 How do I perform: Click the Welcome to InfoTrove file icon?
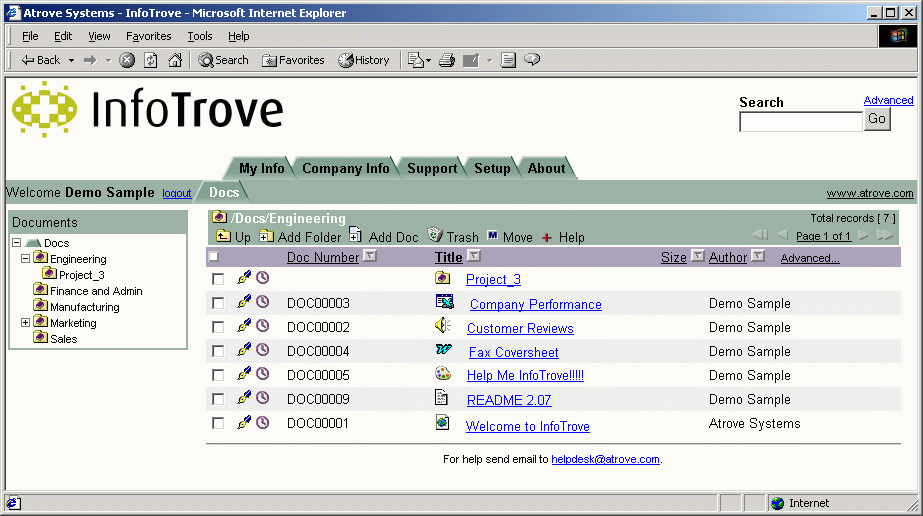tap(443, 422)
